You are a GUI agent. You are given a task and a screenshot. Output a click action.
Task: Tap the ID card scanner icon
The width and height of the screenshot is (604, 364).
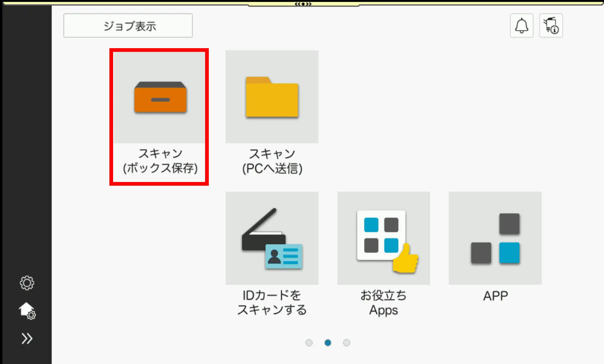pos(272,238)
